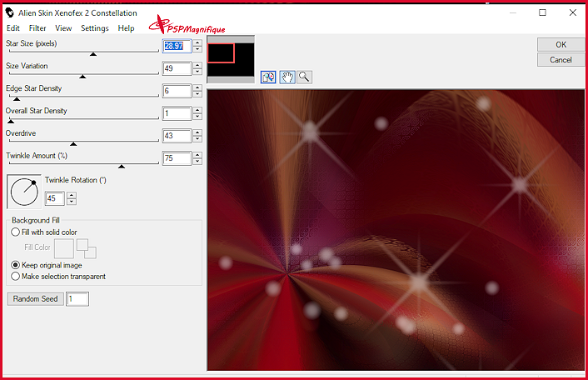Click the Alien Skin title bar icon

pos(10,12)
